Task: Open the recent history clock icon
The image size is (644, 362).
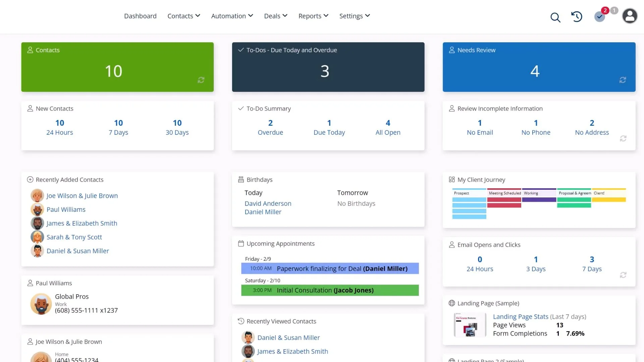Action: [577, 16]
